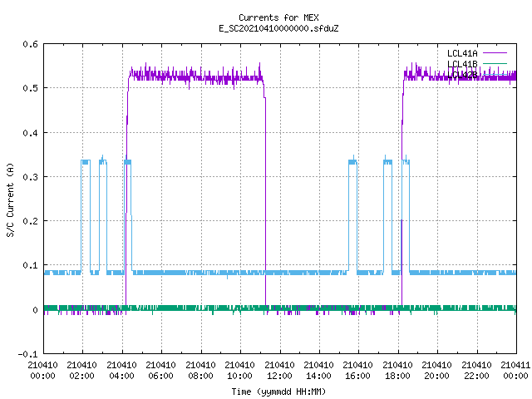The image size is (532, 399).
Task: Click the "Time (yymmdd HH:MM)" x-axis label
Action: pyautogui.click(x=278, y=392)
